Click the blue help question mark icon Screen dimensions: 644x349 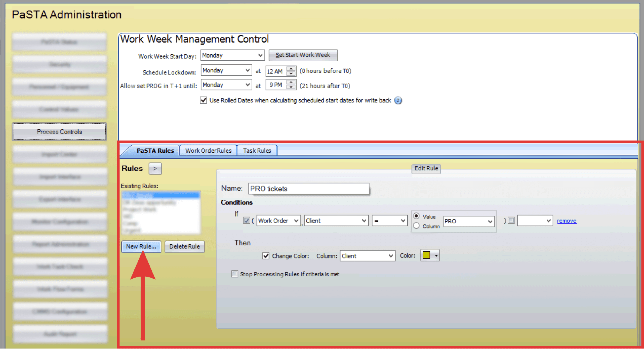pyautogui.click(x=398, y=100)
